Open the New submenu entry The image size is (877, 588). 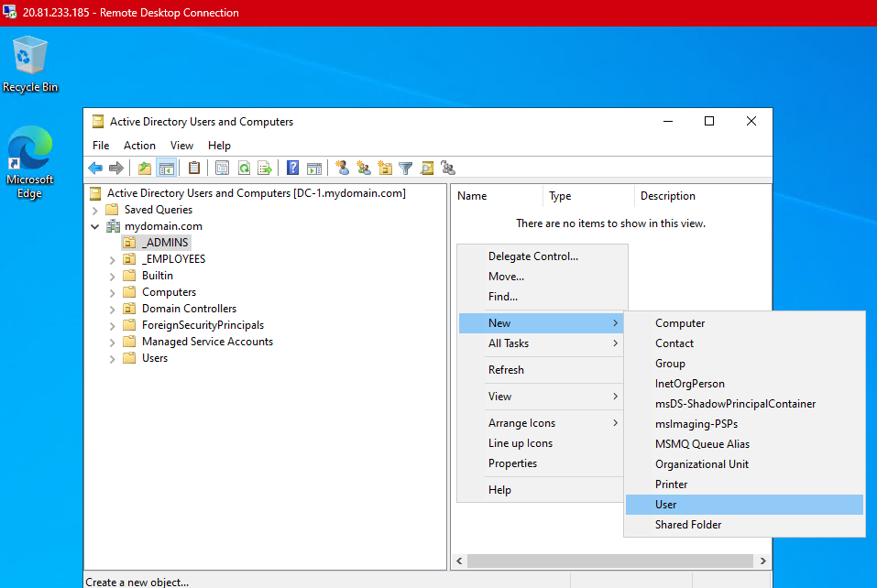click(x=541, y=323)
